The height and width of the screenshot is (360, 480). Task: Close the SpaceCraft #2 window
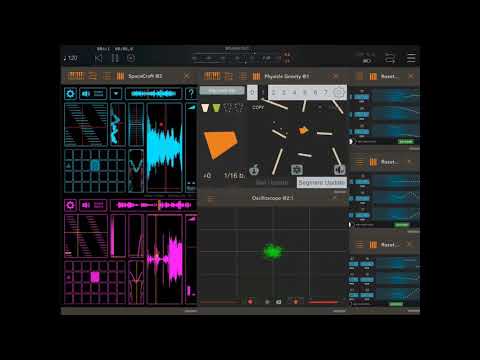point(187,76)
